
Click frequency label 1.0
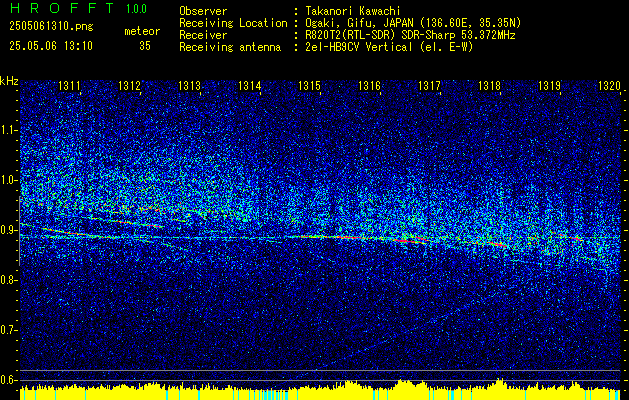[8, 180]
